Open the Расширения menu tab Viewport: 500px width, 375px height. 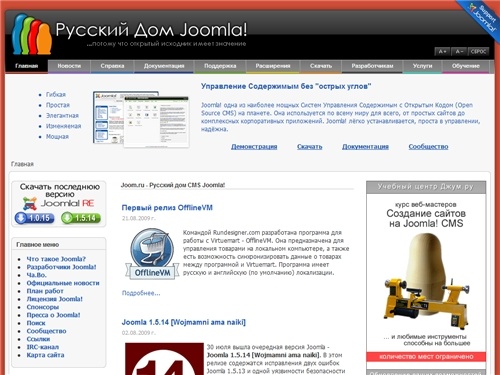[273, 66]
